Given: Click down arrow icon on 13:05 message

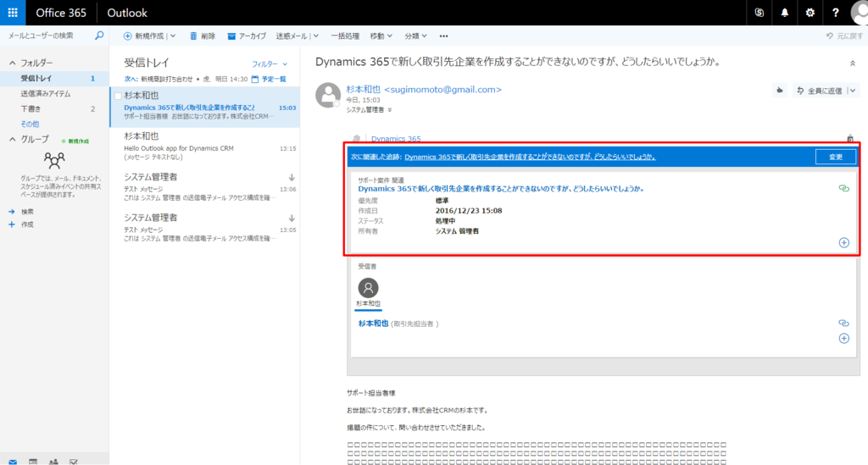Looking at the screenshot, I should coord(292,219).
